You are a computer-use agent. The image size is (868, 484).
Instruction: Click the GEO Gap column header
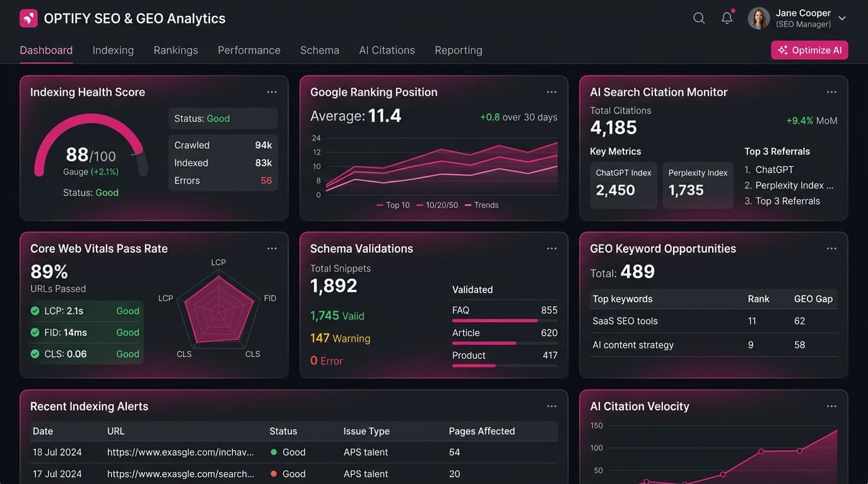[x=813, y=299]
